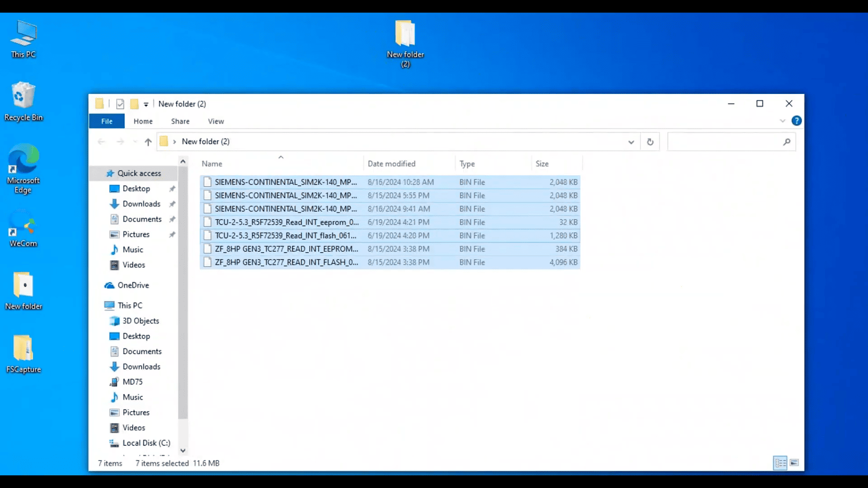Image resolution: width=868 pixels, height=488 pixels.
Task: Open recent locations dropdown arrow
Action: tap(135, 142)
